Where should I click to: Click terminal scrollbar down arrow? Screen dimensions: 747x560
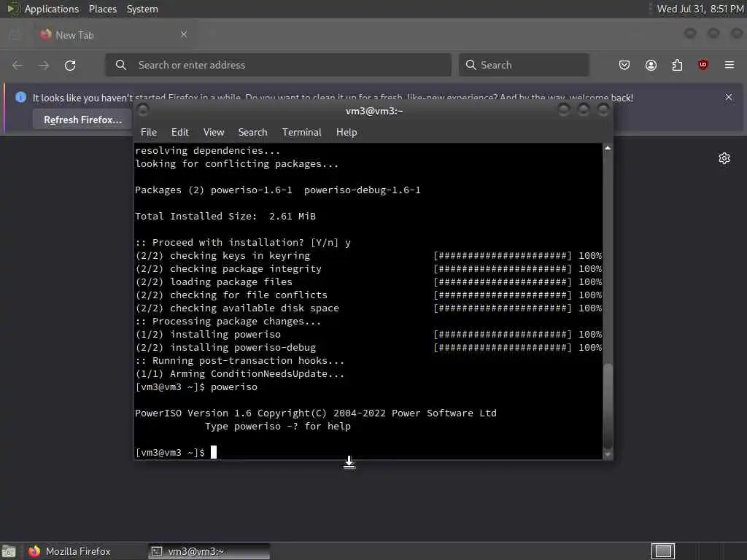point(608,455)
